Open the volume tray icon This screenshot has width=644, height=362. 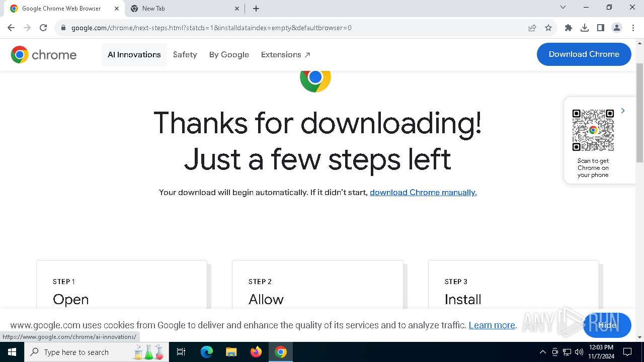tap(579, 352)
